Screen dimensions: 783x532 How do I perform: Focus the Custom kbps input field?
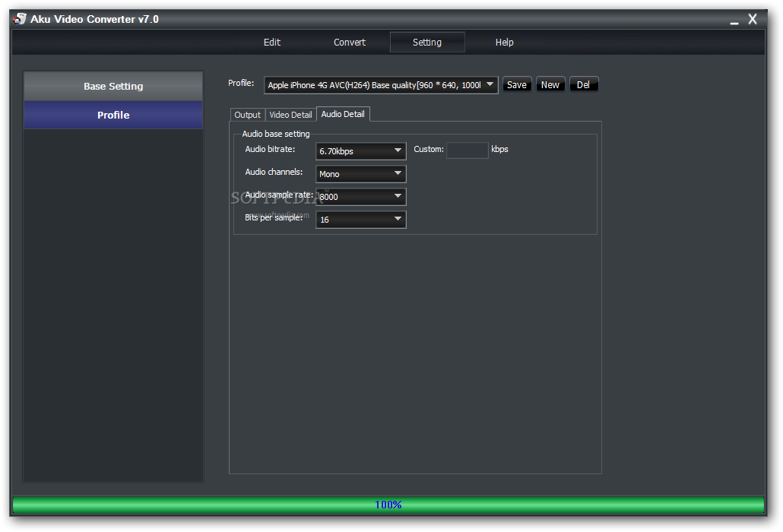click(x=467, y=150)
